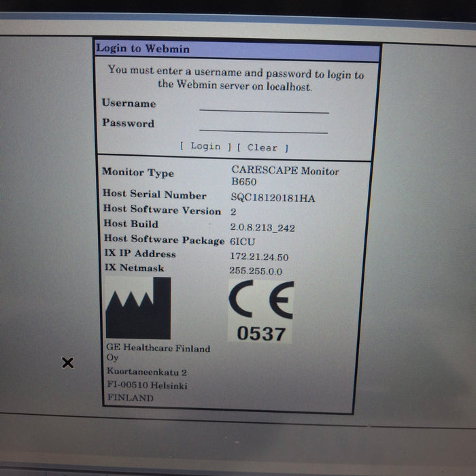Click the factory manufacturer icon

pyautogui.click(x=138, y=309)
